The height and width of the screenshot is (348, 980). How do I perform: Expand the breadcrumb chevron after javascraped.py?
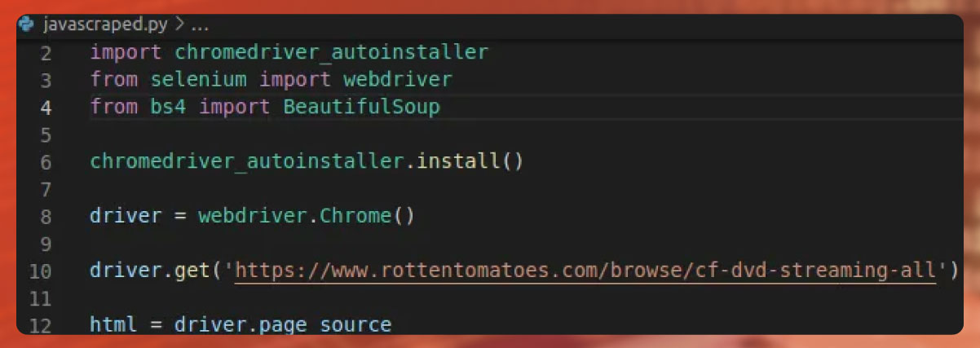pyautogui.click(x=179, y=24)
